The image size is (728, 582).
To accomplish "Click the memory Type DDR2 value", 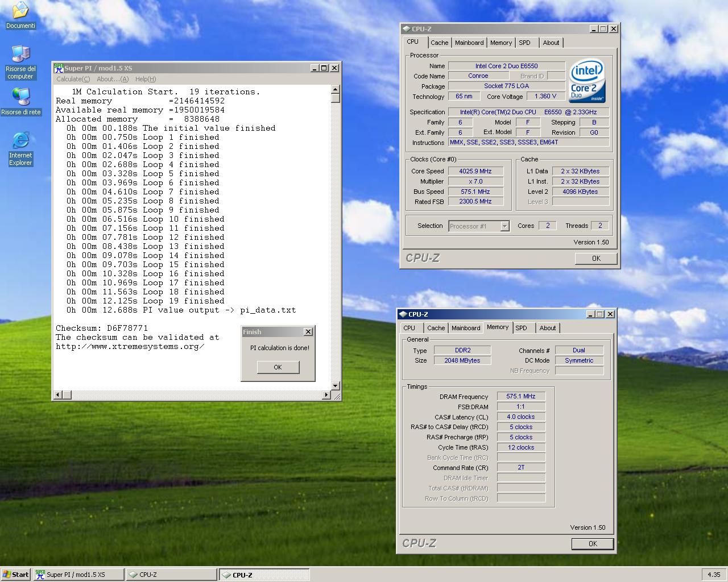I will coord(462,350).
